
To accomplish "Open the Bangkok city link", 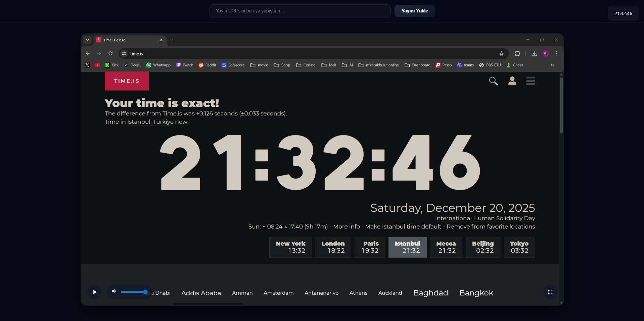I will (476, 293).
